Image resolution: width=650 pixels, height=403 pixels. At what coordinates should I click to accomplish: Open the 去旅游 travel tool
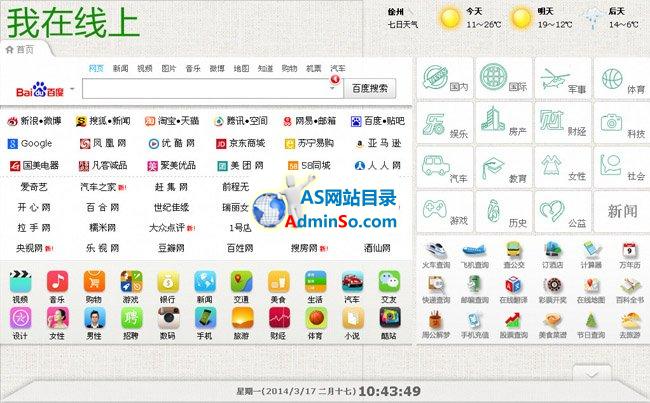[x=630, y=325]
